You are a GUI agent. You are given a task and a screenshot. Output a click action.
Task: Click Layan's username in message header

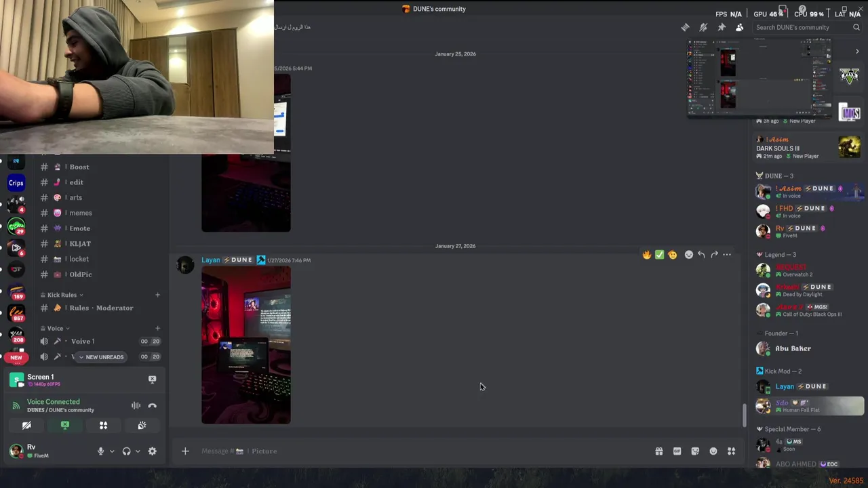[211, 260]
